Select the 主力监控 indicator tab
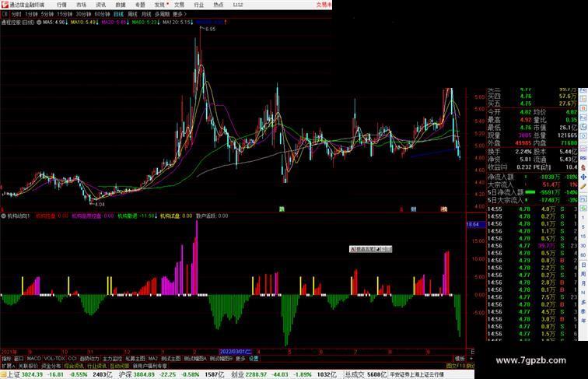The width and height of the screenshot is (588, 379). (113, 359)
